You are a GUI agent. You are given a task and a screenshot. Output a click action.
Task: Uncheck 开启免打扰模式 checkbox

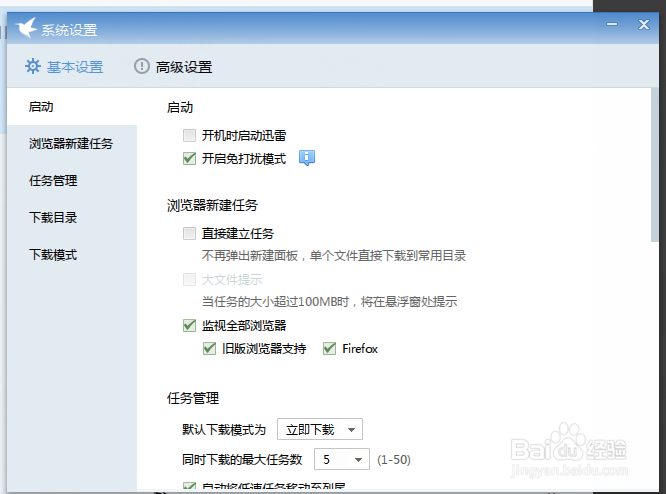pyautogui.click(x=189, y=158)
